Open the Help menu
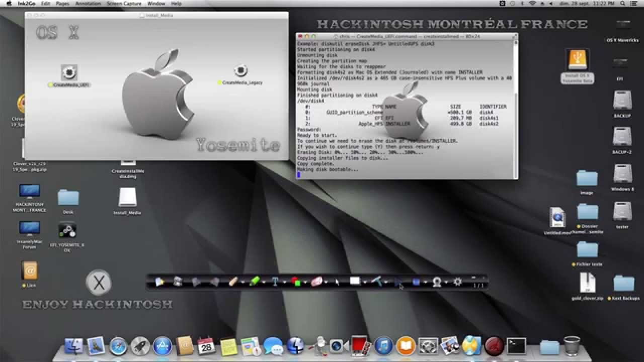644x362 pixels. [x=177, y=4]
